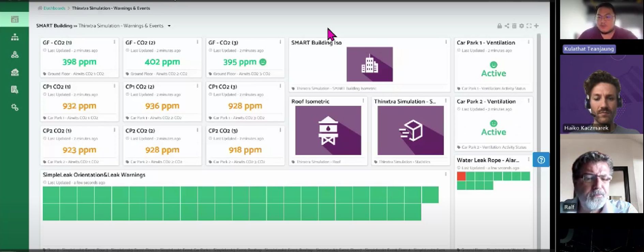Click the 923 ppm value
Screen dimensions: 644x252
(79, 150)
